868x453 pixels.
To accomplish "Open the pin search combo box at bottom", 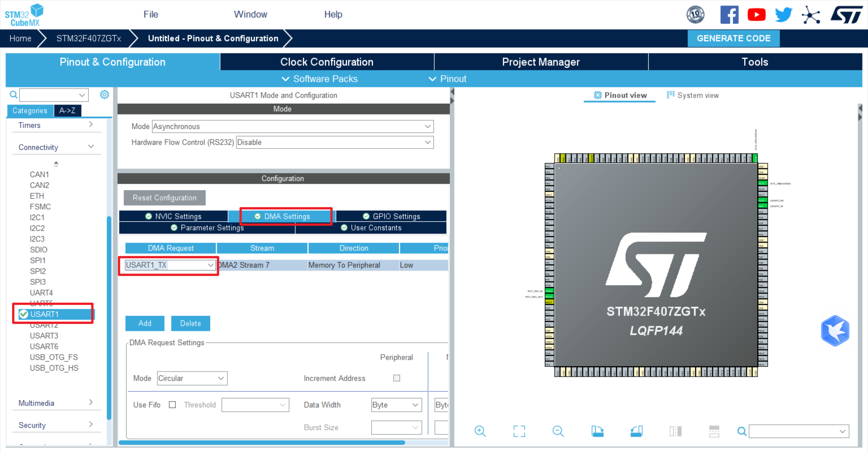I will coord(799,431).
